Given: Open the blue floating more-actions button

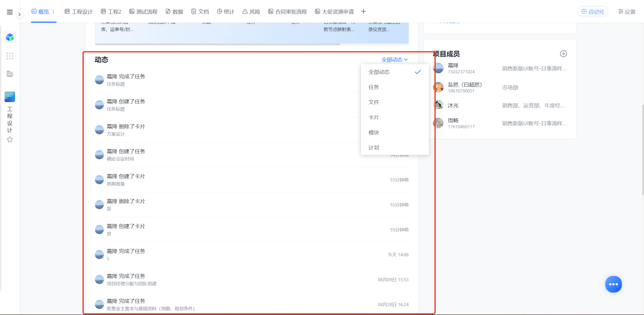Looking at the screenshot, I should [x=614, y=284].
